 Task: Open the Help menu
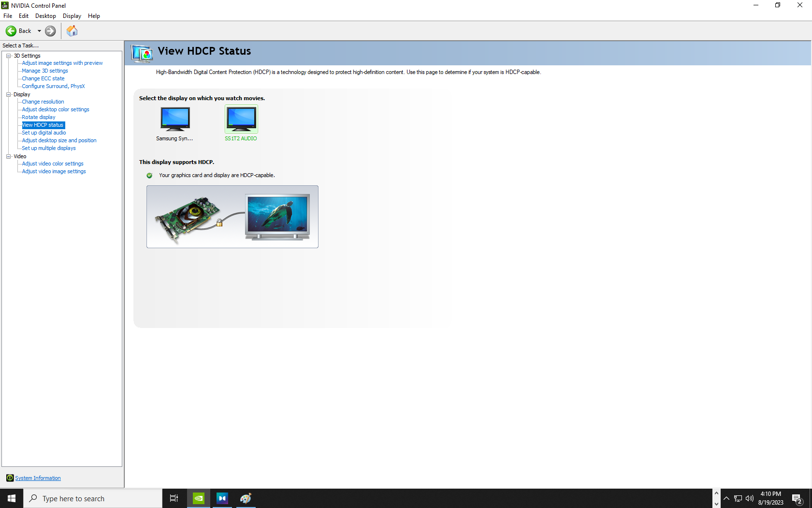[94, 16]
